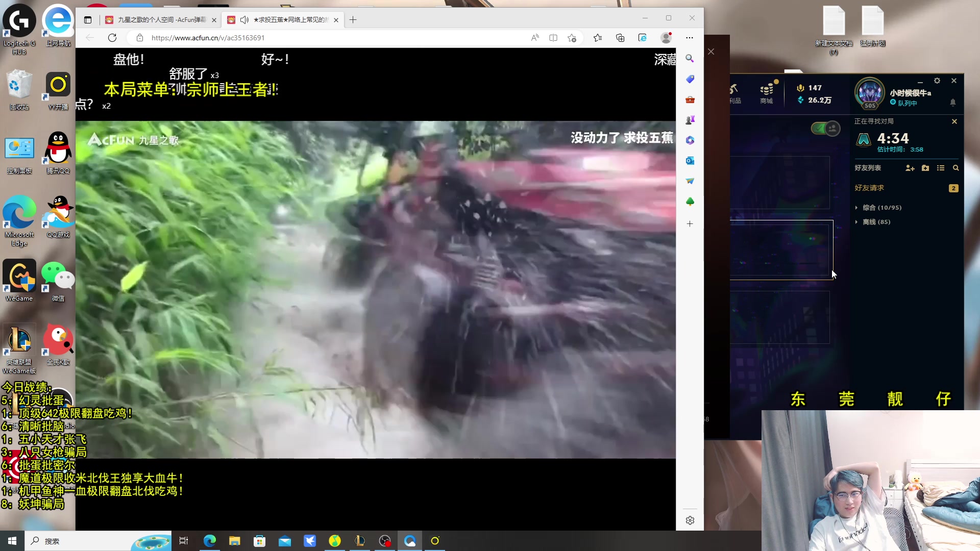This screenshot has height=551, width=980.
Task: Mute the playing AcFun tab audio
Action: (244, 20)
